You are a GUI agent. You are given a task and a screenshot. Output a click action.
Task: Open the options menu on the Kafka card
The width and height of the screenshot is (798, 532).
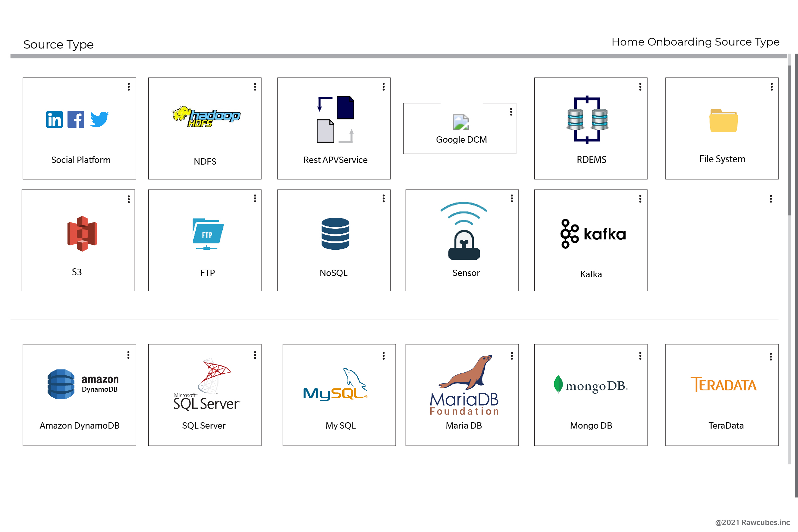tap(640, 199)
